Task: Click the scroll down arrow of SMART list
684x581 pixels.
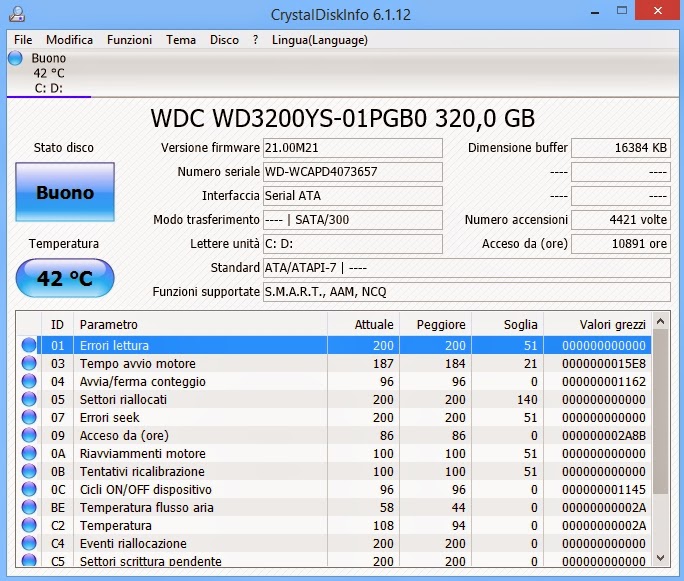Action: [660, 558]
